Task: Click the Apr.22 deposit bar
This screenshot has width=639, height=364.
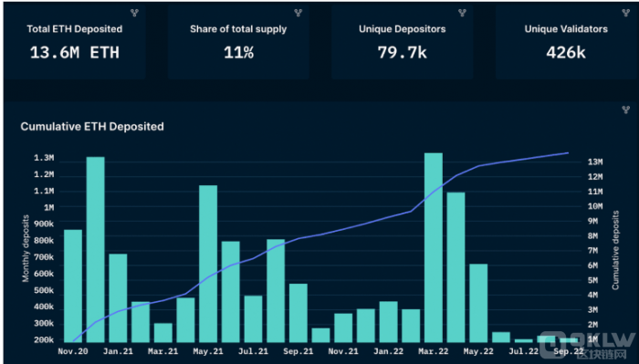Action: (x=456, y=267)
